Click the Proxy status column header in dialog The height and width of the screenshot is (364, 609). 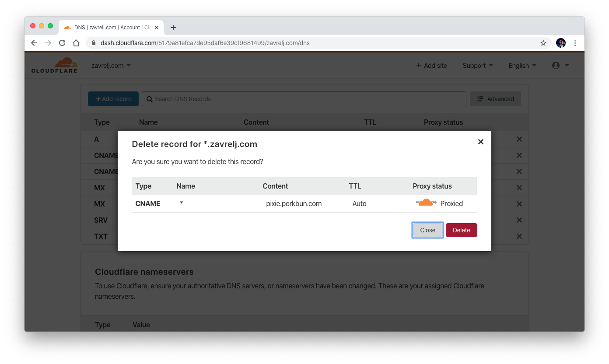[x=432, y=186]
